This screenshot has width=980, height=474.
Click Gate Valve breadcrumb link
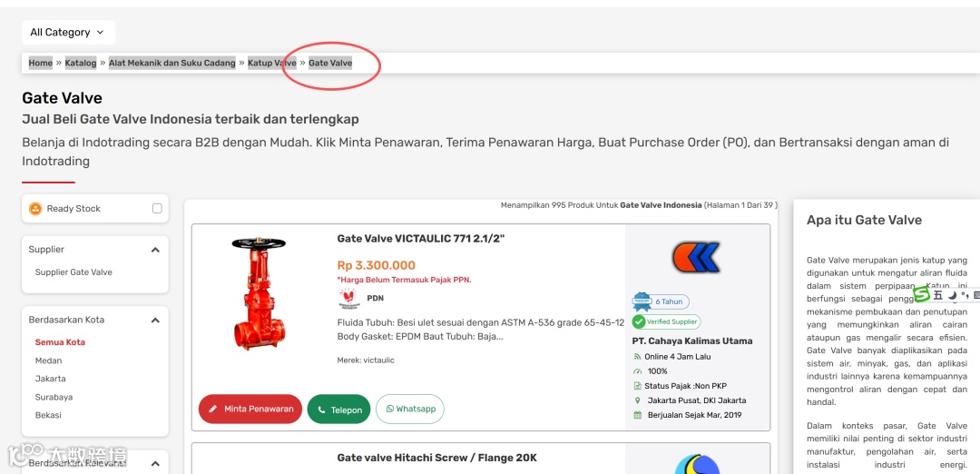click(330, 64)
